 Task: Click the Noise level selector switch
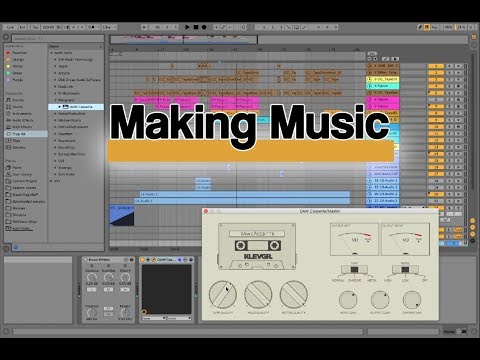[405, 269]
